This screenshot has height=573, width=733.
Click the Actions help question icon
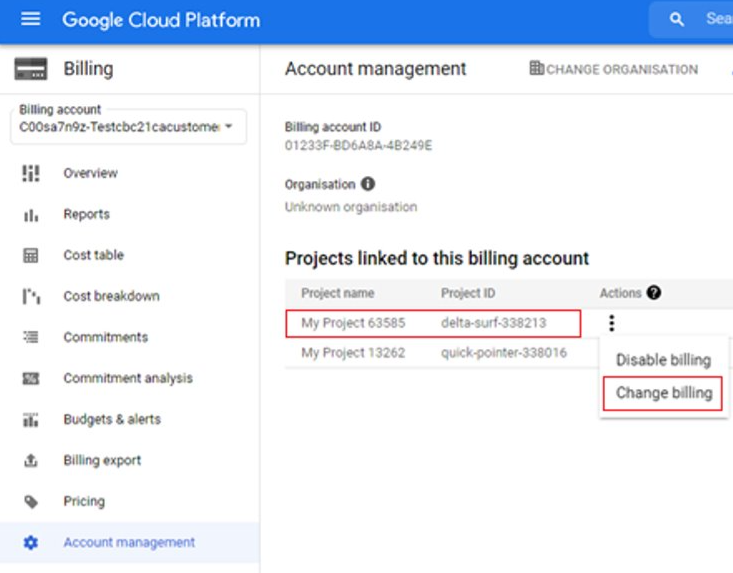[654, 293]
